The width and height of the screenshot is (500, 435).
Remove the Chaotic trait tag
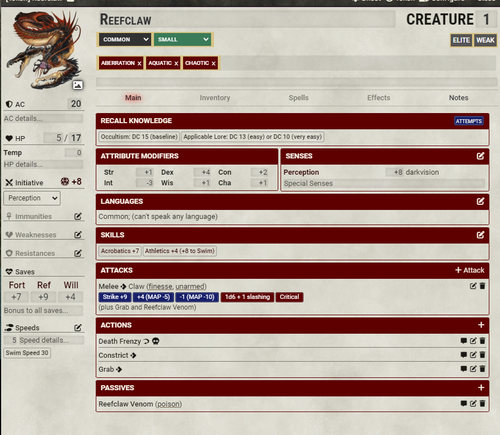click(213, 63)
